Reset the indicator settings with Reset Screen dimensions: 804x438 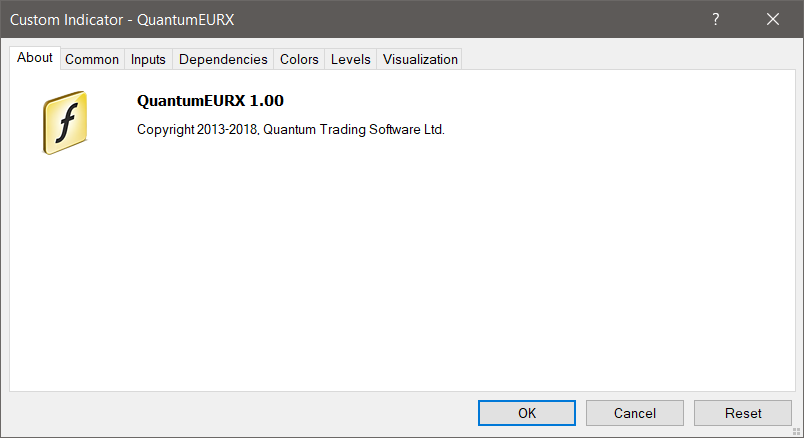tap(743, 413)
